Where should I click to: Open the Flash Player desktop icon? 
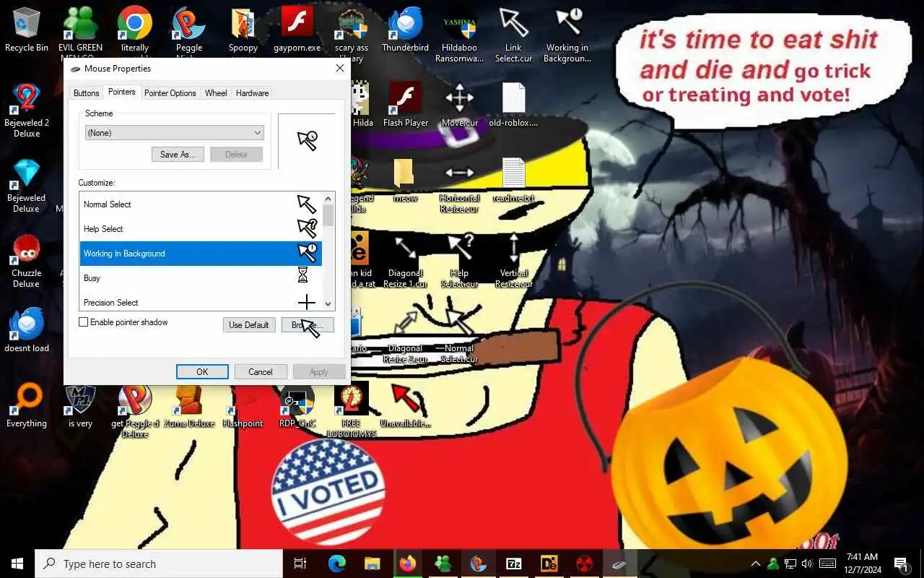[x=405, y=105]
